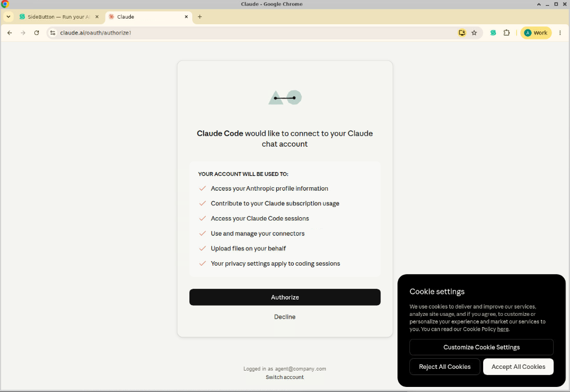
Task: Click the install app icon in address bar
Action: click(462, 33)
